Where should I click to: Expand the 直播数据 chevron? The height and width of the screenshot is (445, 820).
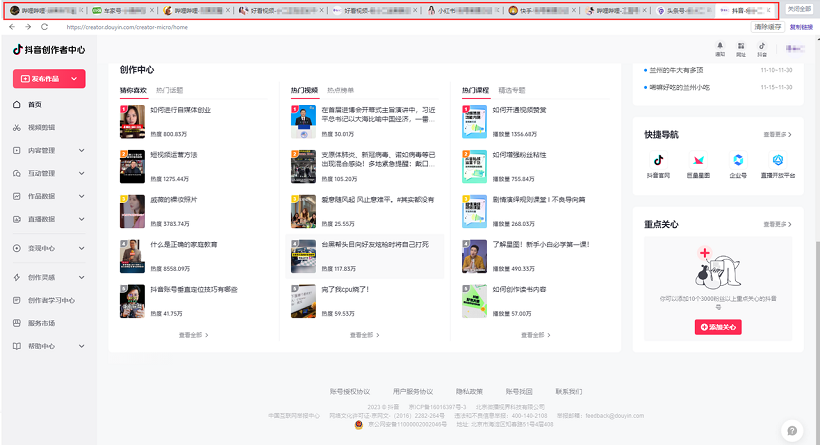[82, 219]
